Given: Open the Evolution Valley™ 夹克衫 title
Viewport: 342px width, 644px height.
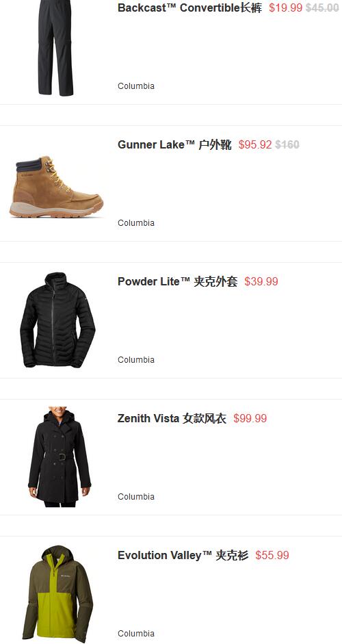Looking at the screenshot, I should click(x=183, y=555).
